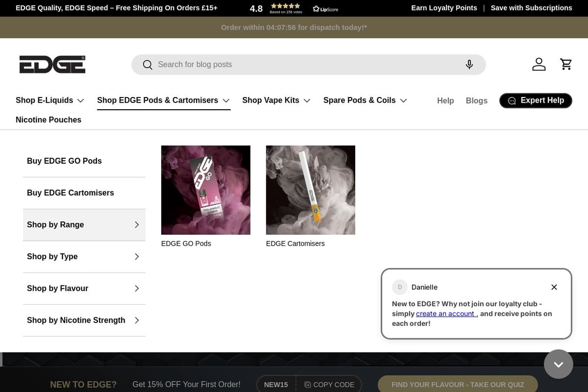Focus the Search for blog posts field
This screenshot has width=588, height=392.
pyautogui.click(x=308, y=64)
